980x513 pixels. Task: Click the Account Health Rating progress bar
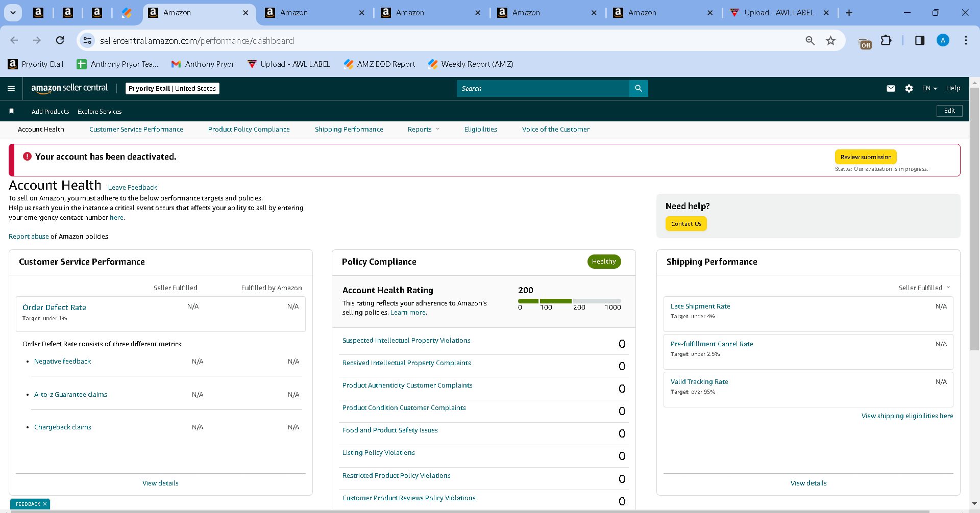[570, 301]
